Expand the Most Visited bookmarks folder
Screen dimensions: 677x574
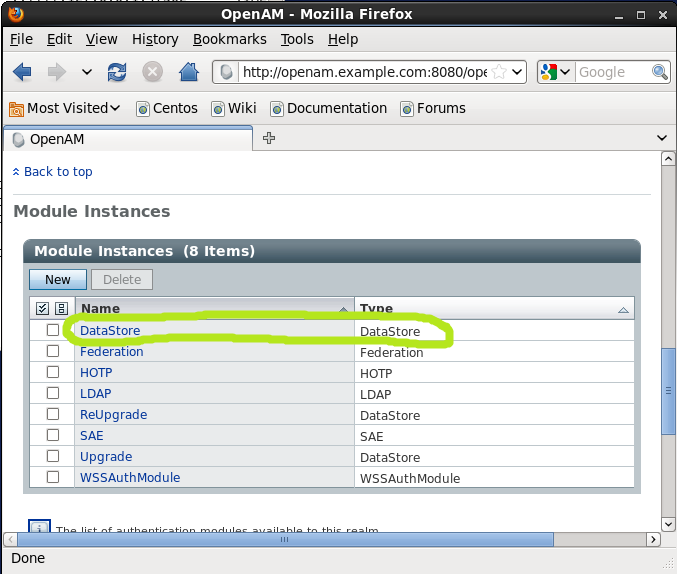(64, 108)
